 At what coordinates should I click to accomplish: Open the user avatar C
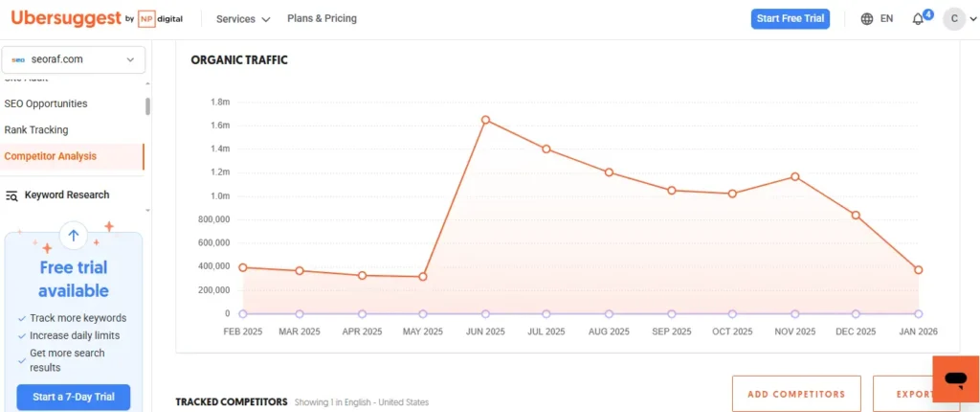(x=953, y=19)
